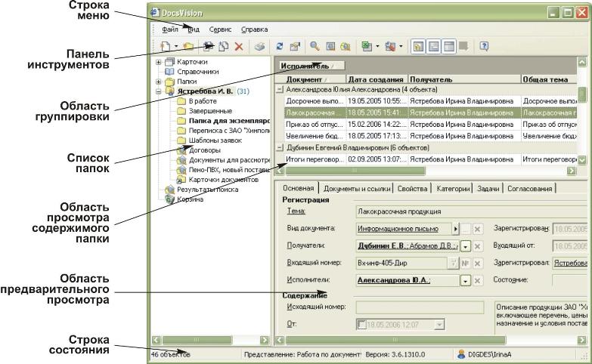Open the Сервис menu
592x364 pixels.
tap(220, 29)
